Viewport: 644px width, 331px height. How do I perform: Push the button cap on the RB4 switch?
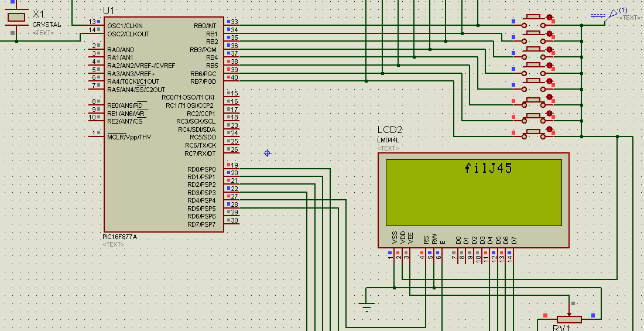[533, 81]
